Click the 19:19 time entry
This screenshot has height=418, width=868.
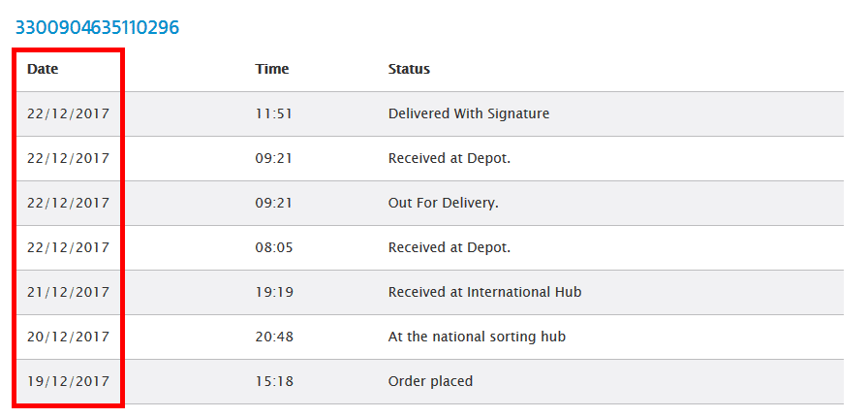pos(273,292)
